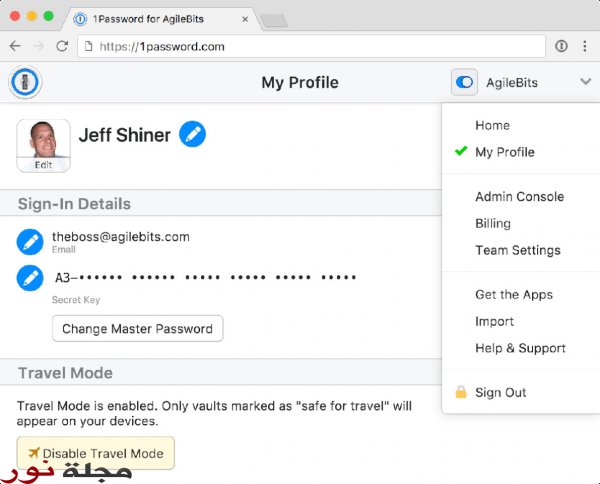Click the AgileBits account avatar icon

(464, 82)
